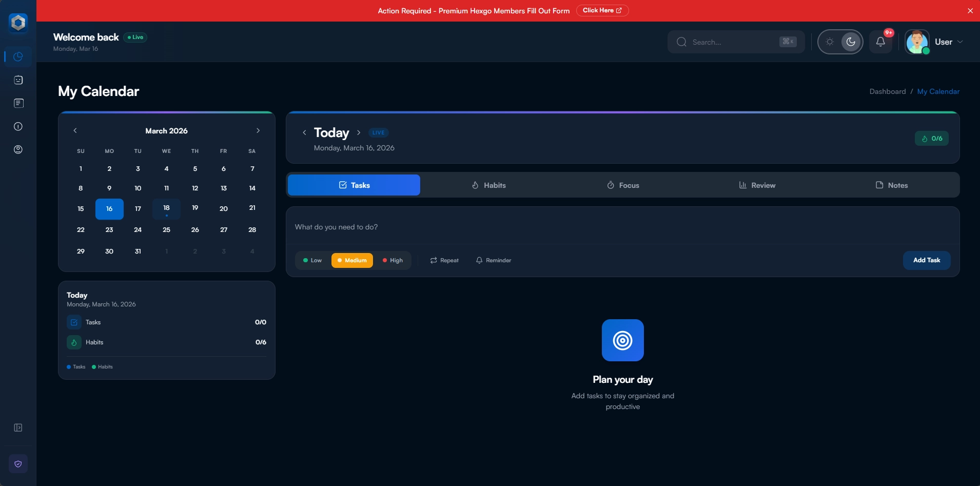Image resolution: width=980 pixels, height=486 pixels.
Task: Select the AI assistant robot icon in sidebar
Action: pyautogui.click(x=18, y=80)
